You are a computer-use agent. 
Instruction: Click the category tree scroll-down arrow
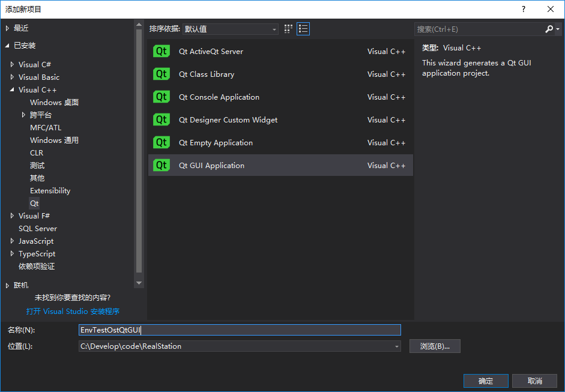pyautogui.click(x=139, y=283)
